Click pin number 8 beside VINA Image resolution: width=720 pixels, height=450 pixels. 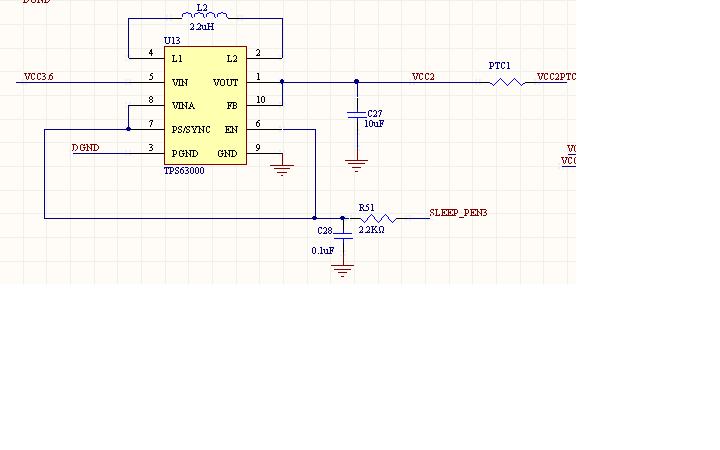click(151, 99)
